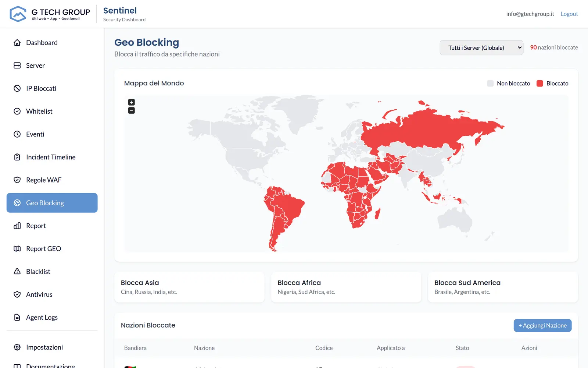The image size is (588, 368).
Task: Open the Blacklist page
Action: (x=52, y=272)
